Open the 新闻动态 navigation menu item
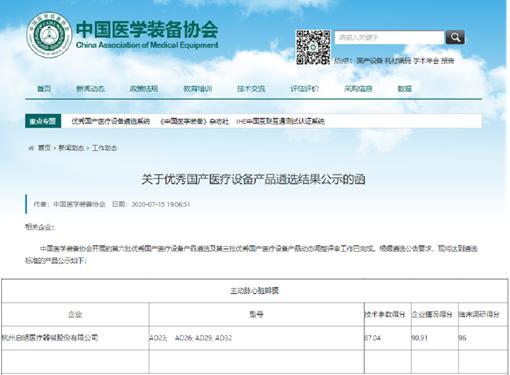The width and height of the screenshot is (510, 375). [x=90, y=89]
